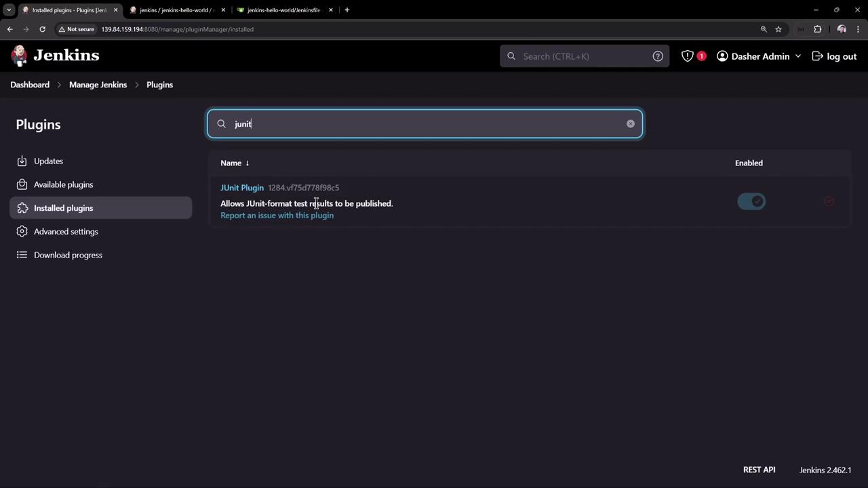Click the Jenkins 2.462.1 version link
The width and height of the screenshot is (868, 488).
click(x=825, y=470)
